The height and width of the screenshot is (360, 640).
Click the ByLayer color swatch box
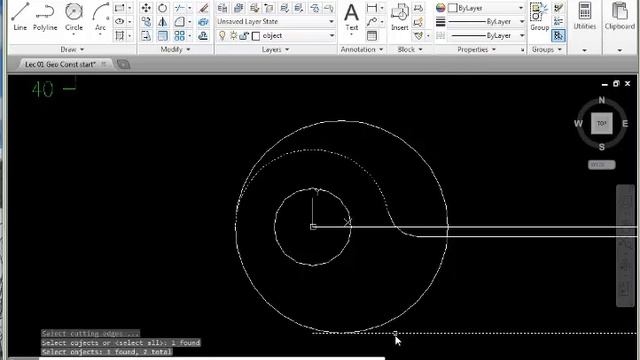(x=452, y=8)
